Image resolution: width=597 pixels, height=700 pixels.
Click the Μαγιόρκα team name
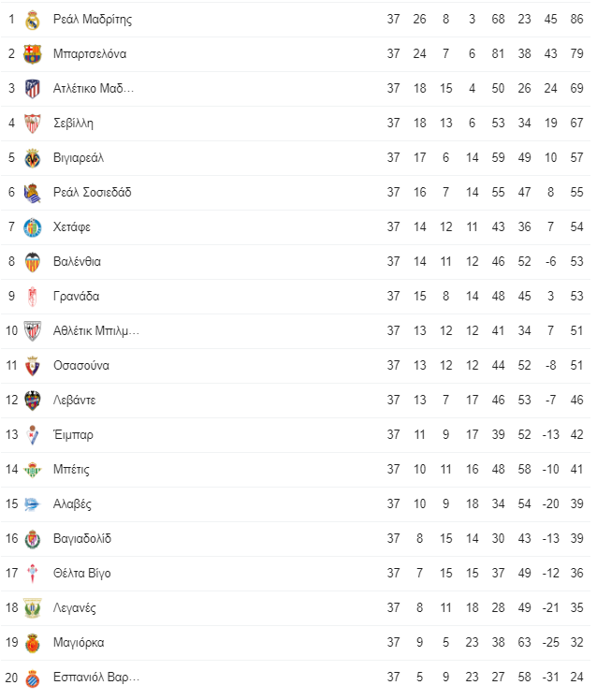(79, 642)
